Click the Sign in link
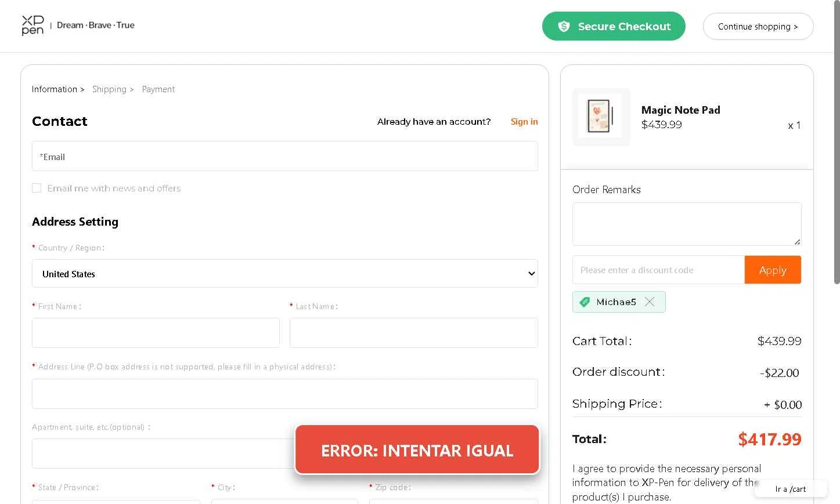 [524, 121]
